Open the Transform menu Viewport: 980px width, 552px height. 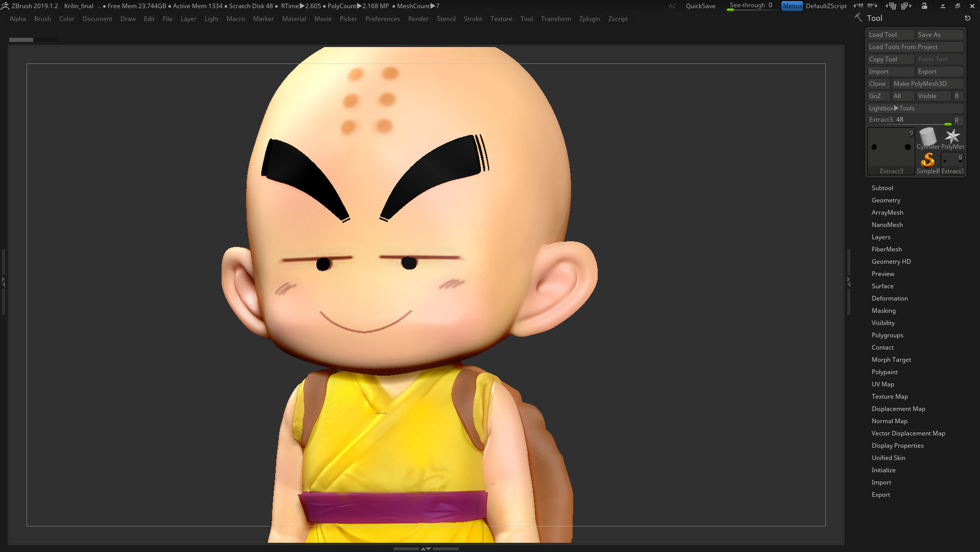556,19
